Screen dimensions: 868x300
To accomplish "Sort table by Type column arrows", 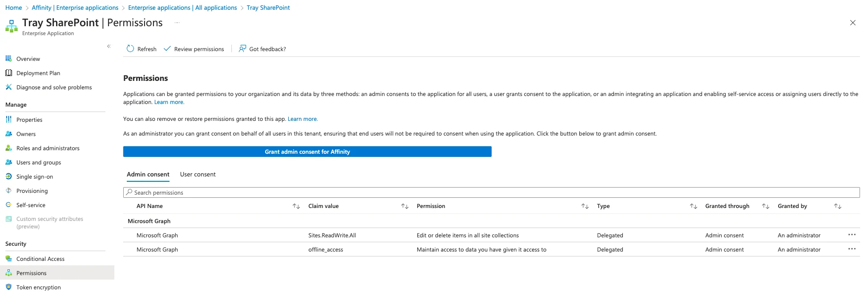I will [x=694, y=206].
